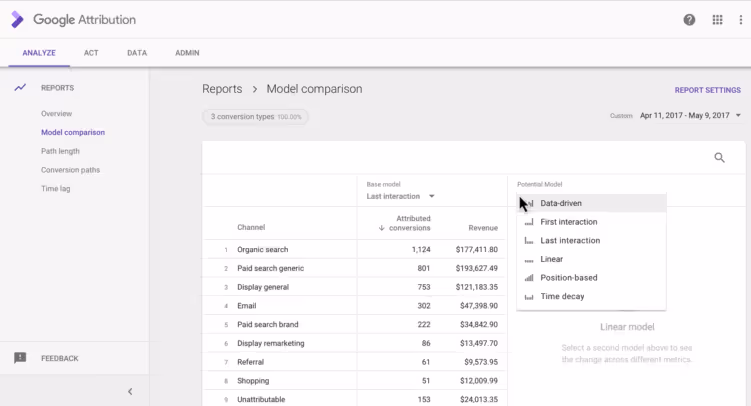751x406 pixels.
Task: Click the Last interaction model icon in the list
Action: click(529, 241)
